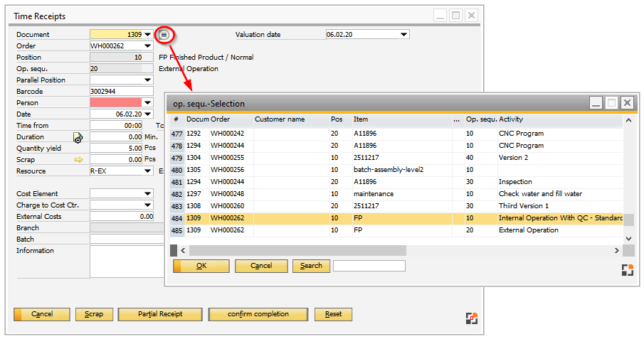Sort by the Activity column header
This screenshot has height=339, width=644.
click(x=511, y=119)
